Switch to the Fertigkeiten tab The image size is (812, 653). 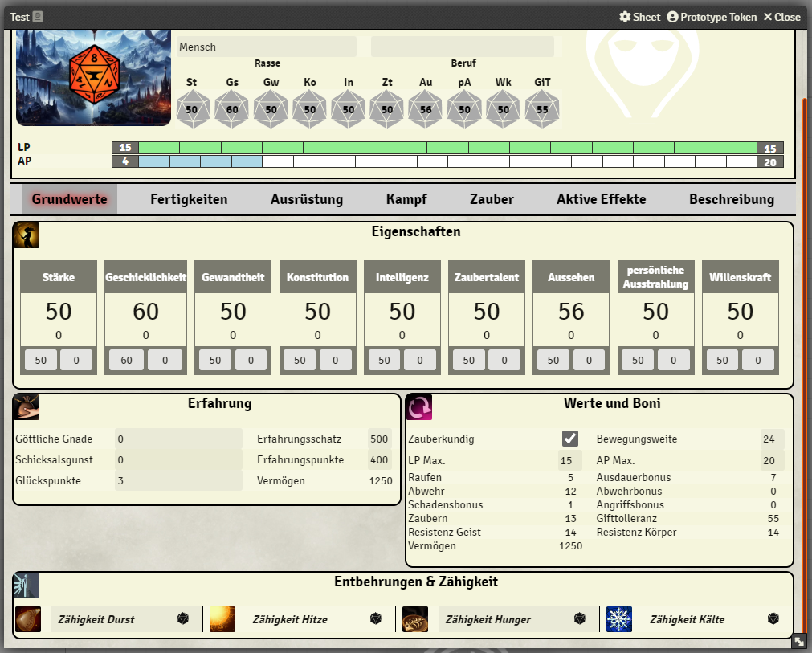click(x=189, y=199)
